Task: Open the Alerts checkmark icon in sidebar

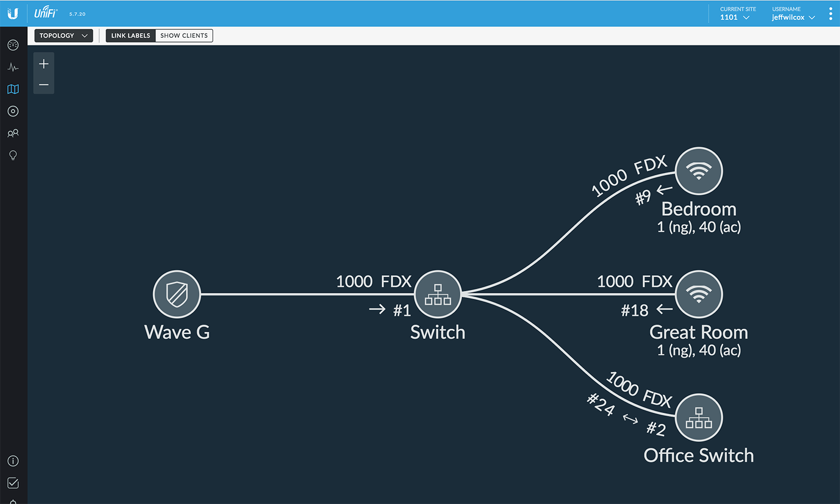Action: coord(13,483)
